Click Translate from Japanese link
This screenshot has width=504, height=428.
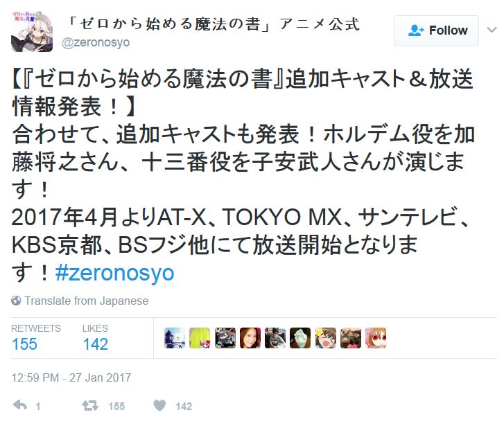(x=87, y=301)
